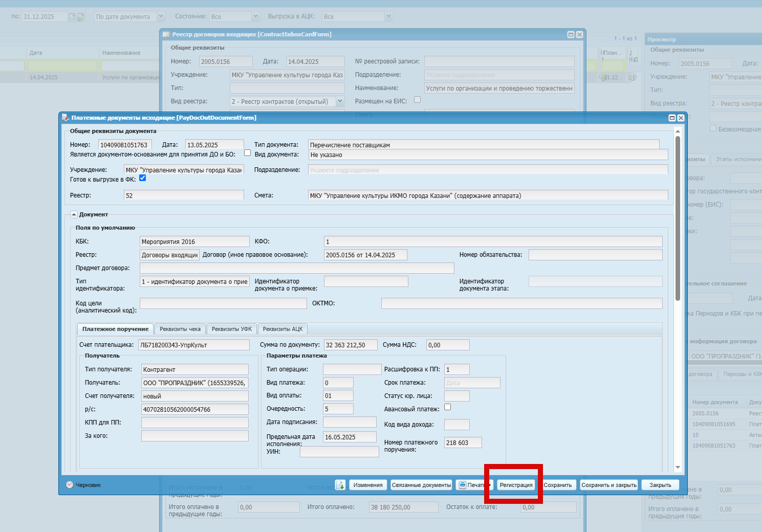Toggle Готов к выгрузке в ФК checkbox

143,178
